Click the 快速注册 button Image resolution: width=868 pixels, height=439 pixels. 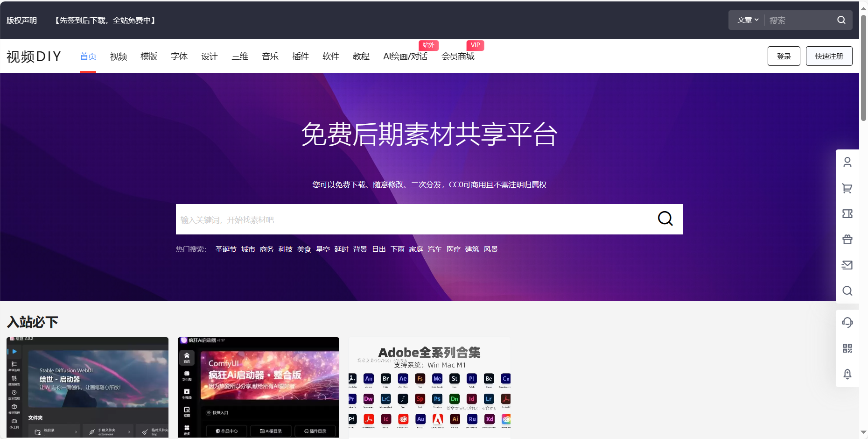coord(829,56)
